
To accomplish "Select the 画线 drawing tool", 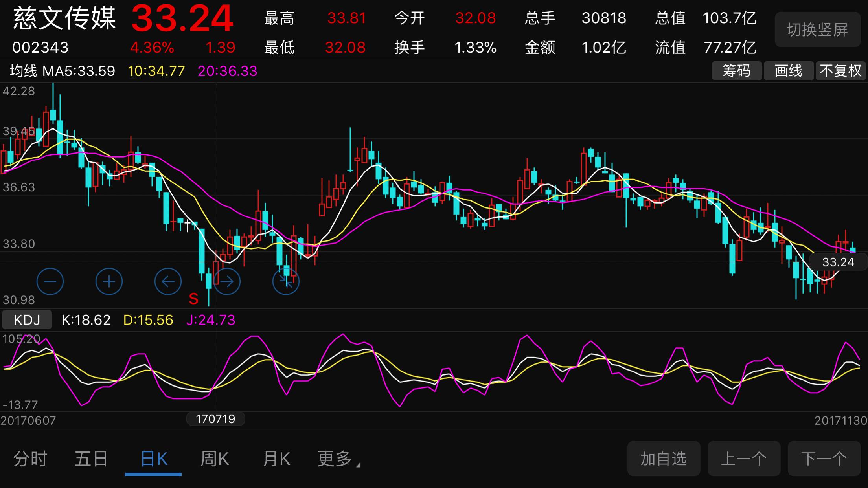I will pyautogui.click(x=789, y=71).
